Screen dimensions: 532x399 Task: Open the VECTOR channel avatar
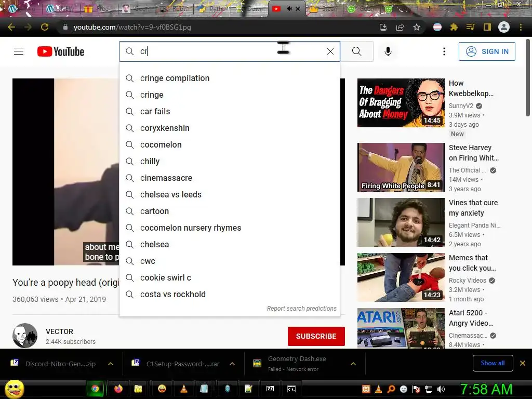coord(25,336)
